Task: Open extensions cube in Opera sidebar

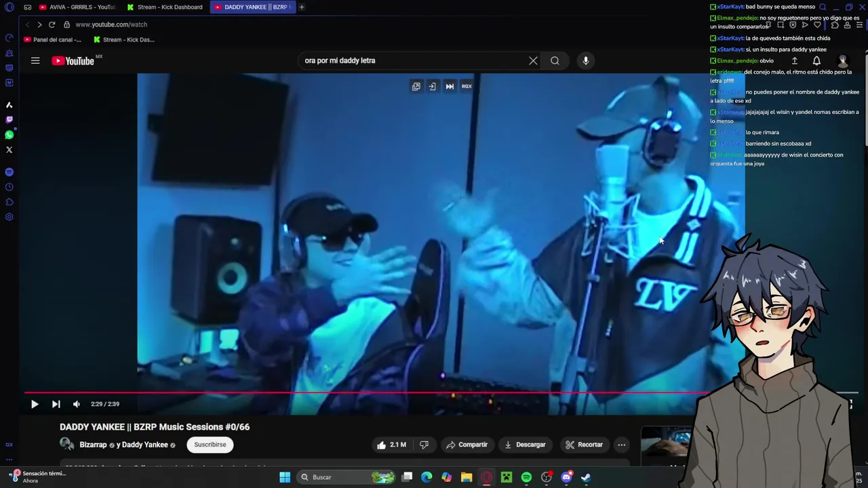Action: point(9,202)
